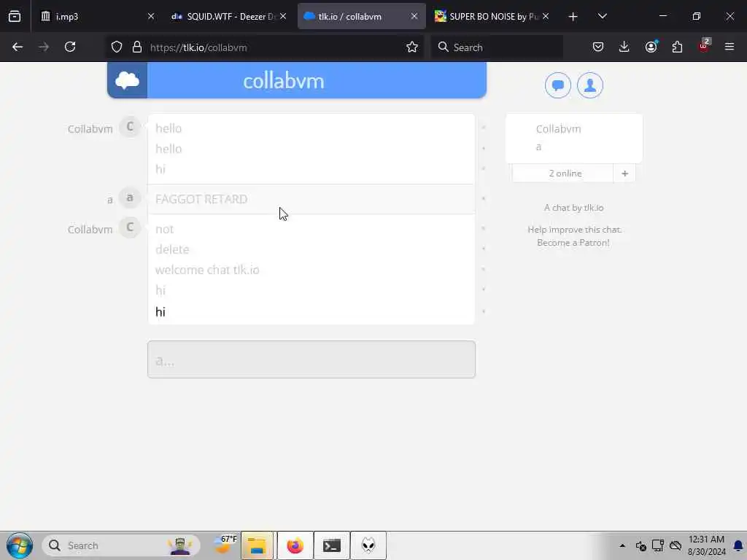Open File Explorer from taskbar

point(258,545)
